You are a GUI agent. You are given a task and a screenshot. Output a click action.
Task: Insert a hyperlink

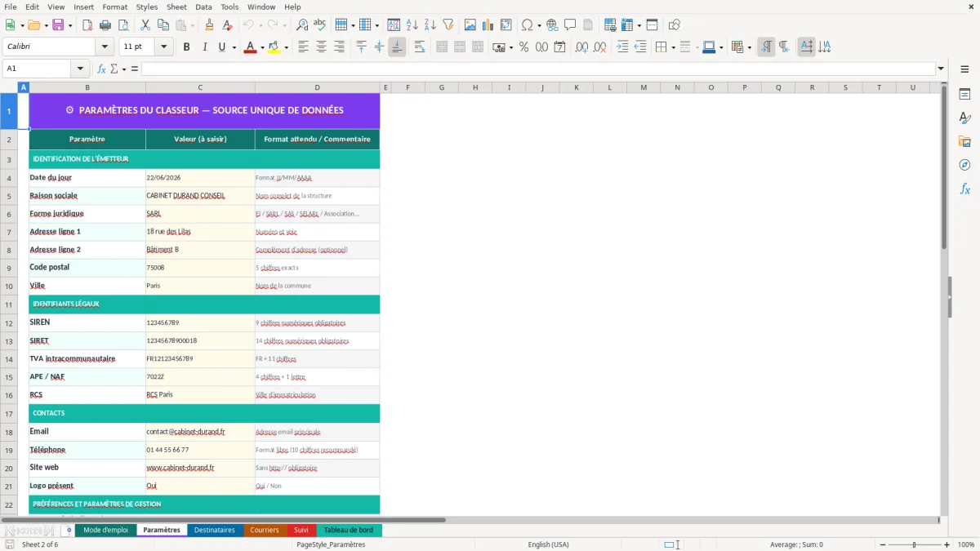pyautogui.click(x=552, y=25)
